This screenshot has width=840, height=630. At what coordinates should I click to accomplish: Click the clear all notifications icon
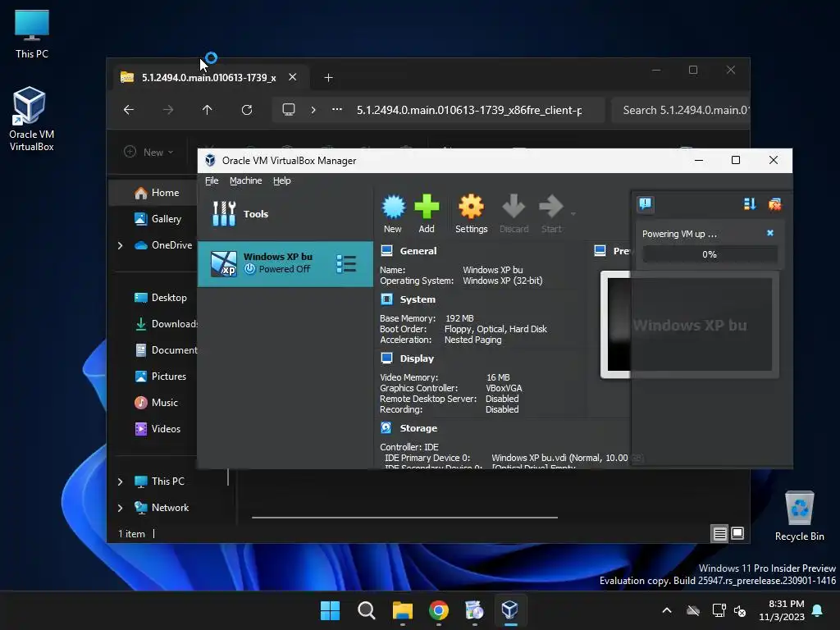coord(774,203)
